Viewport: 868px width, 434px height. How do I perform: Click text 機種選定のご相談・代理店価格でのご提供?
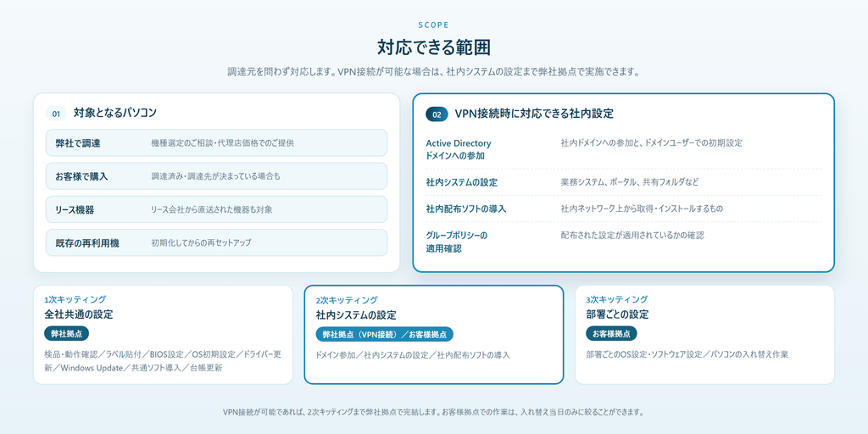click(x=223, y=142)
